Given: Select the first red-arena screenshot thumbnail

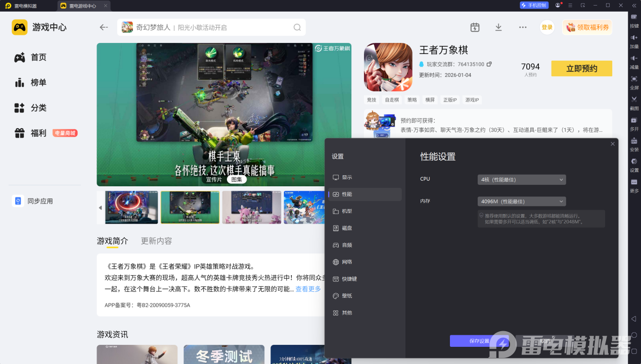Looking at the screenshot, I should pyautogui.click(x=131, y=207).
